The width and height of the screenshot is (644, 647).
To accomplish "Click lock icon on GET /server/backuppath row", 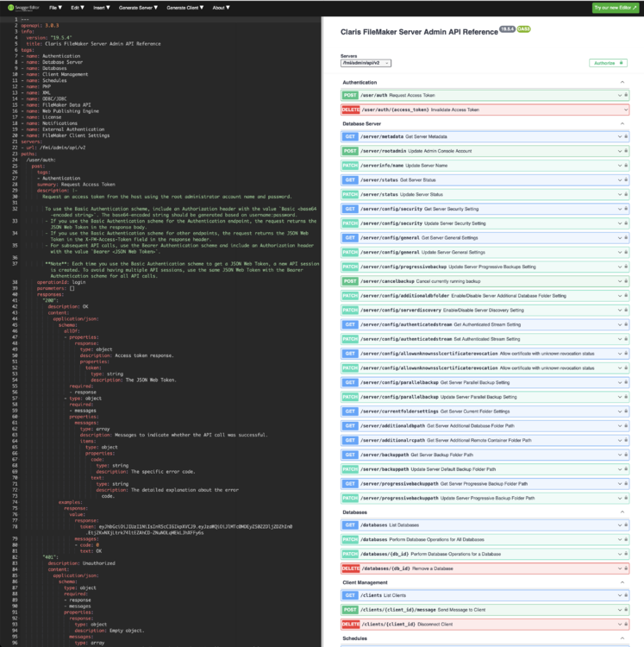I will point(626,455).
